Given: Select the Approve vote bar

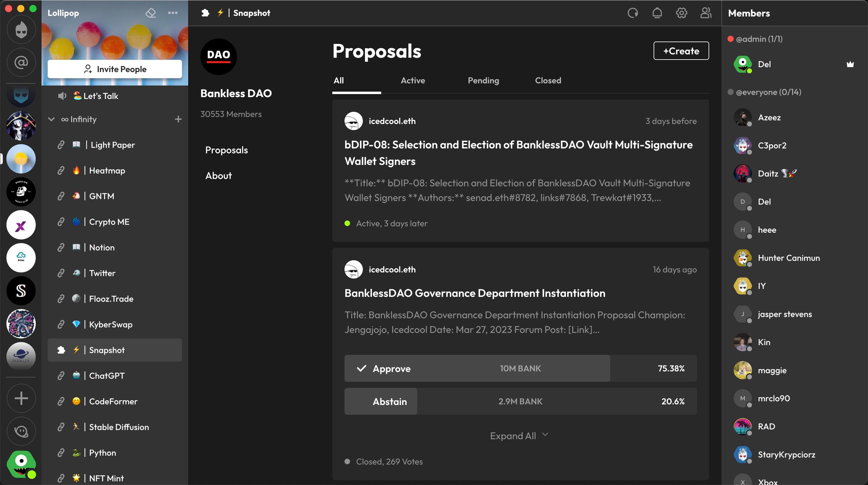Looking at the screenshot, I should [x=520, y=368].
